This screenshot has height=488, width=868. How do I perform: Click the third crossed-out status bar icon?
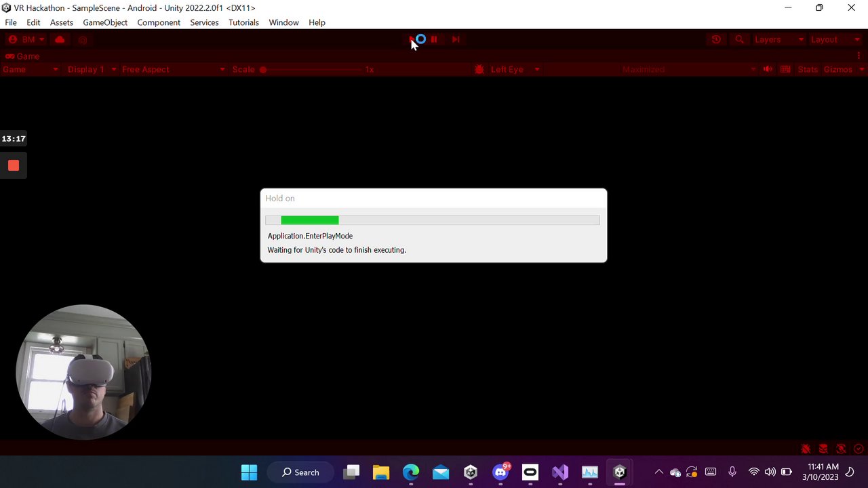tap(841, 449)
